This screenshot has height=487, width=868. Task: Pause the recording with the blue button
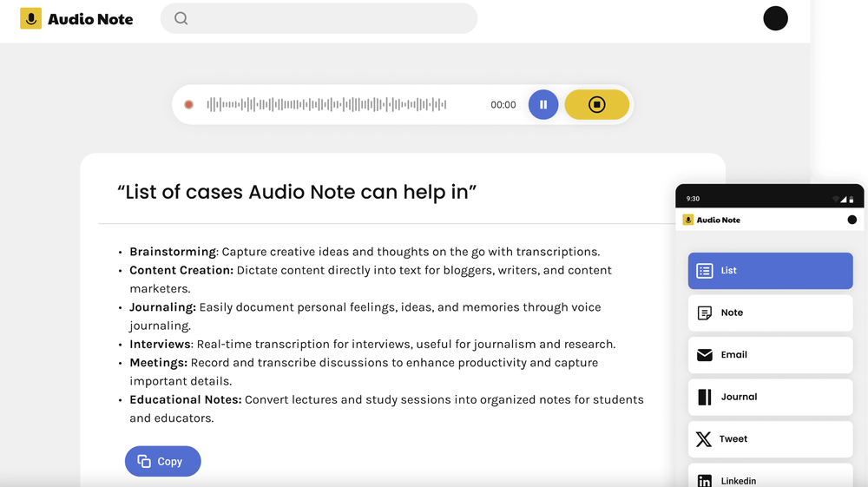(x=543, y=104)
